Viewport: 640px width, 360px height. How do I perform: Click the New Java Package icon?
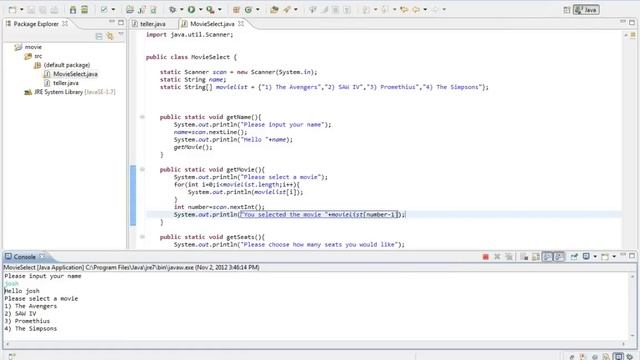236,9
